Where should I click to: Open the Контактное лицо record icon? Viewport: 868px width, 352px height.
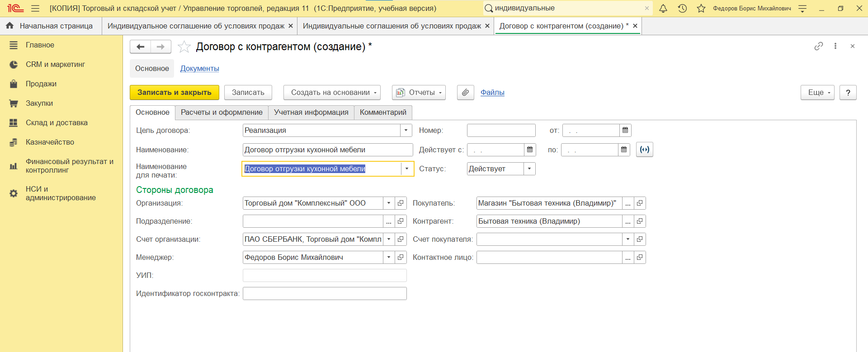point(640,257)
